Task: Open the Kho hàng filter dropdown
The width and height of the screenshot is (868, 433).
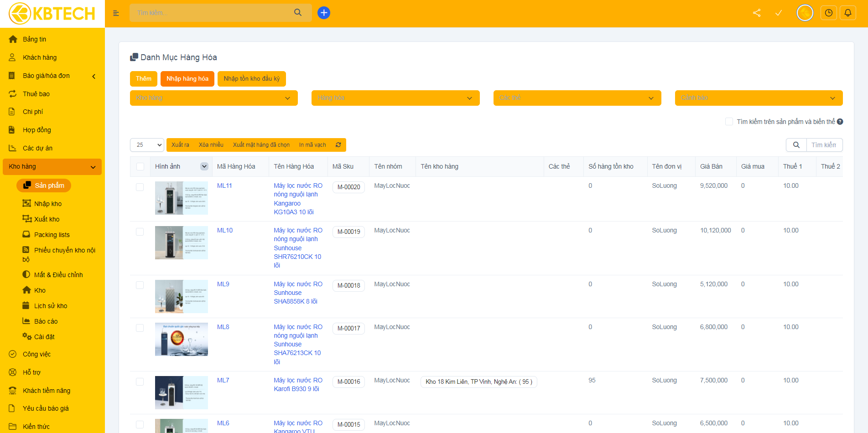Action: 213,98
